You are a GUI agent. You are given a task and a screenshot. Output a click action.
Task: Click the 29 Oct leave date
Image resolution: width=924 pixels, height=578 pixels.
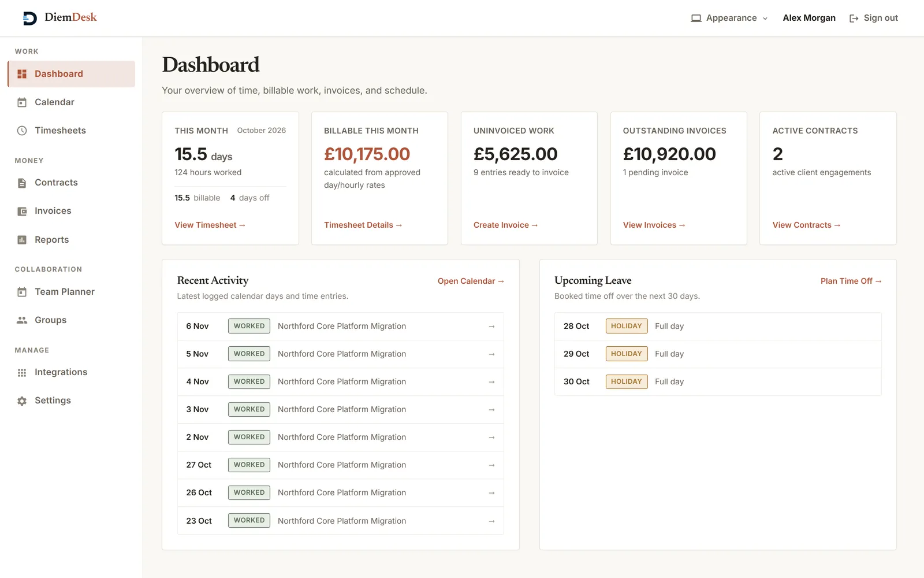coord(576,354)
